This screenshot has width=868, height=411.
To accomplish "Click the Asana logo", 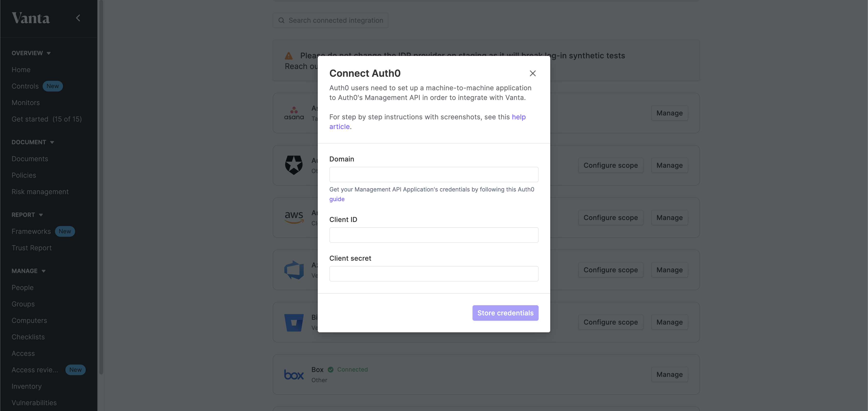I will (x=294, y=113).
